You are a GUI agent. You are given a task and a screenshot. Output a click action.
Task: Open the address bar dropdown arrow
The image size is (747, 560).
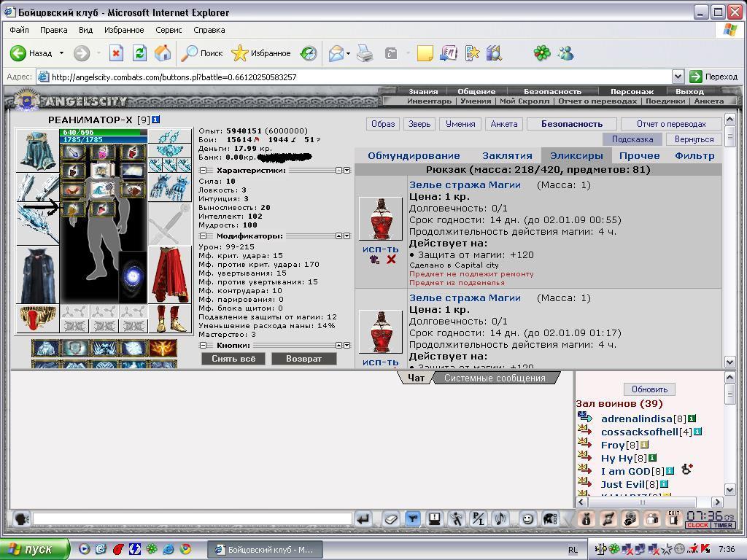point(678,77)
